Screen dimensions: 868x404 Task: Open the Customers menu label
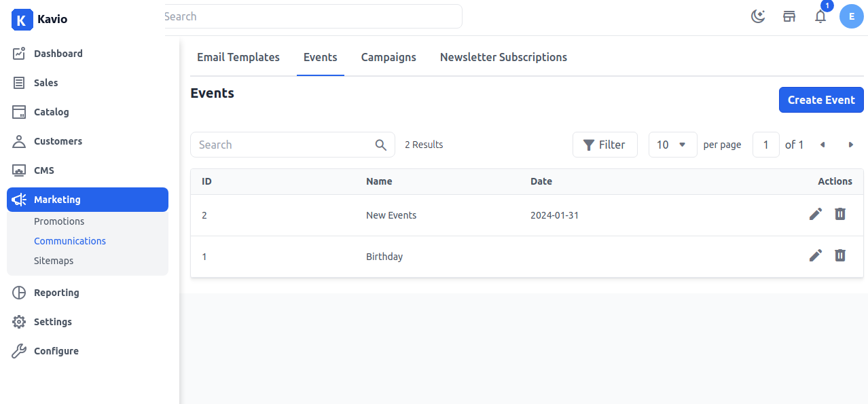click(x=58, y=141)
